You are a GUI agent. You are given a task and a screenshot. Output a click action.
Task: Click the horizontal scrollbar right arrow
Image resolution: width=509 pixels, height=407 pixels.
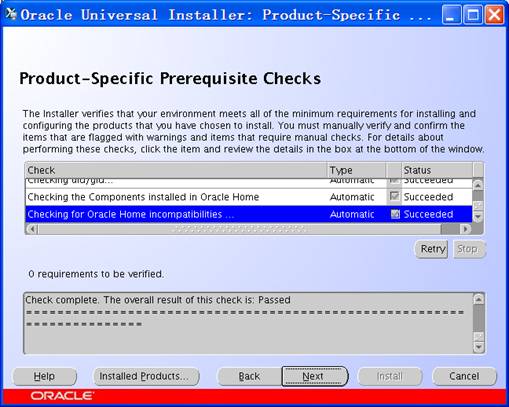coord(465,229)
